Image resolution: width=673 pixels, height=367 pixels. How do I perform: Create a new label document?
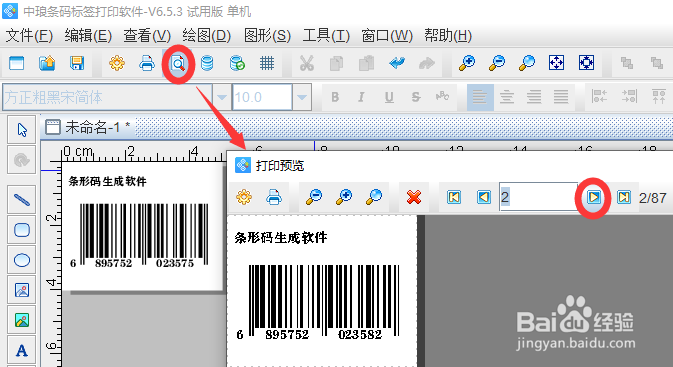click(16, 63)
